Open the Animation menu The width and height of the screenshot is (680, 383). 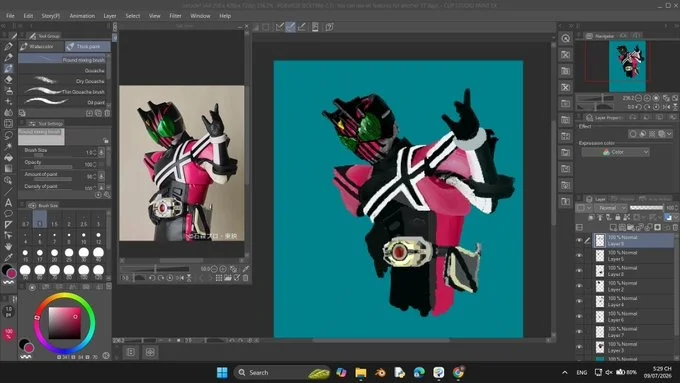coord(82,16)
